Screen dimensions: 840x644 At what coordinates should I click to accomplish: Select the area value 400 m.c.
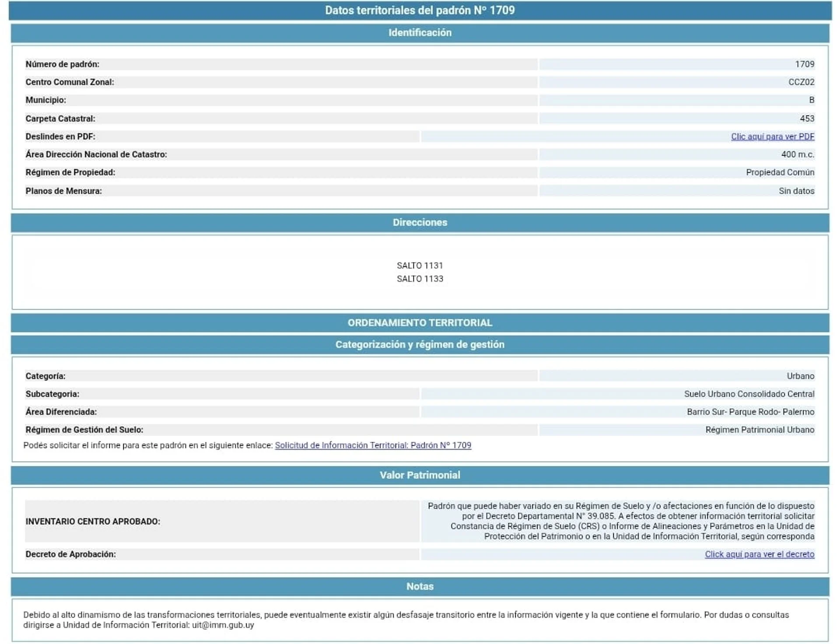(x=797, y=154)
